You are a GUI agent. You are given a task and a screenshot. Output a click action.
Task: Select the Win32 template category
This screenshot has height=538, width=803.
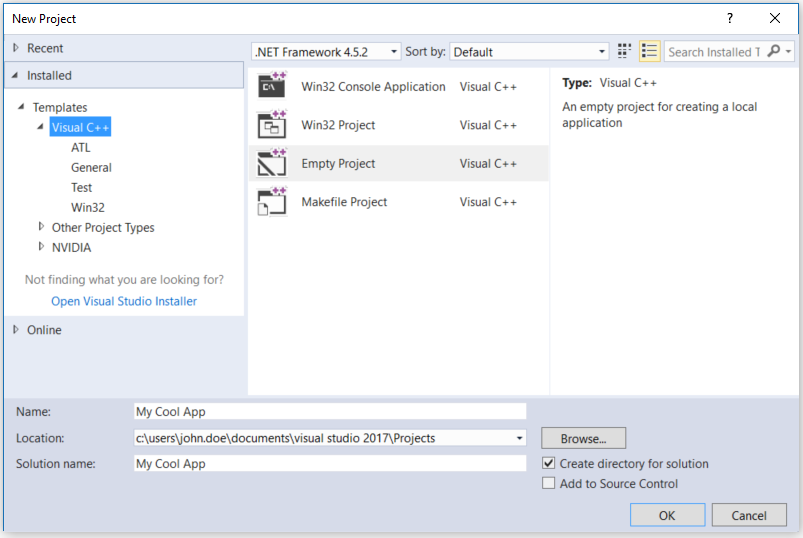click(x=88, y=207)
